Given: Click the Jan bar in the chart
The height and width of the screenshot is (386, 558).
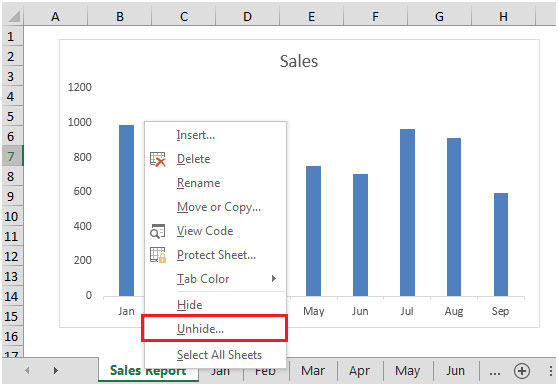Looking at the screenshot, I should click(x=126, y=210).
